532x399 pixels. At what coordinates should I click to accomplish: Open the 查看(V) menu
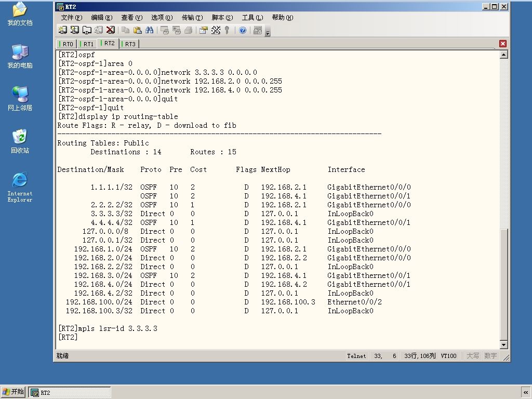pyautogui.click(x=132, y=18)
